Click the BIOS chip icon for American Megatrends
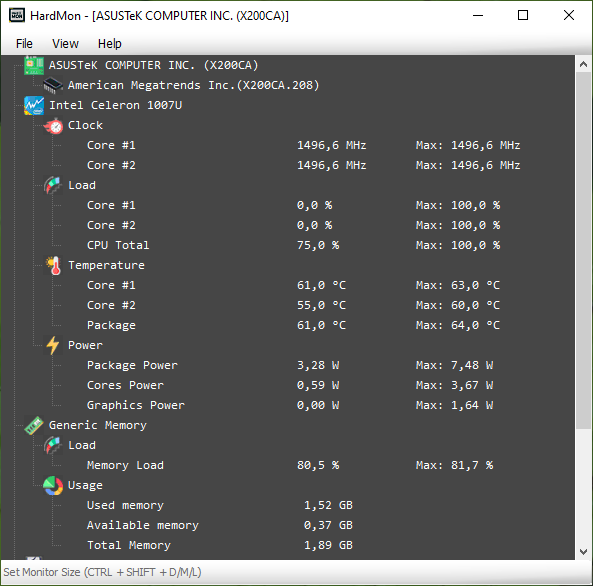 53,85
